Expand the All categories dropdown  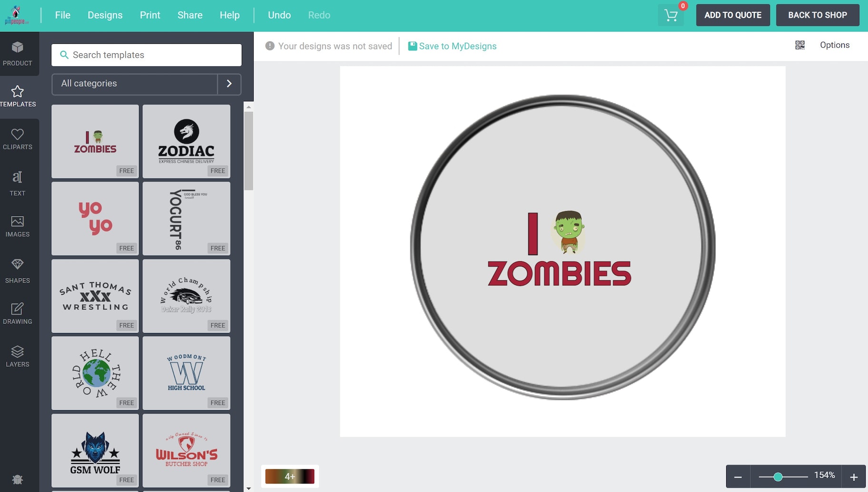point(135,84)
